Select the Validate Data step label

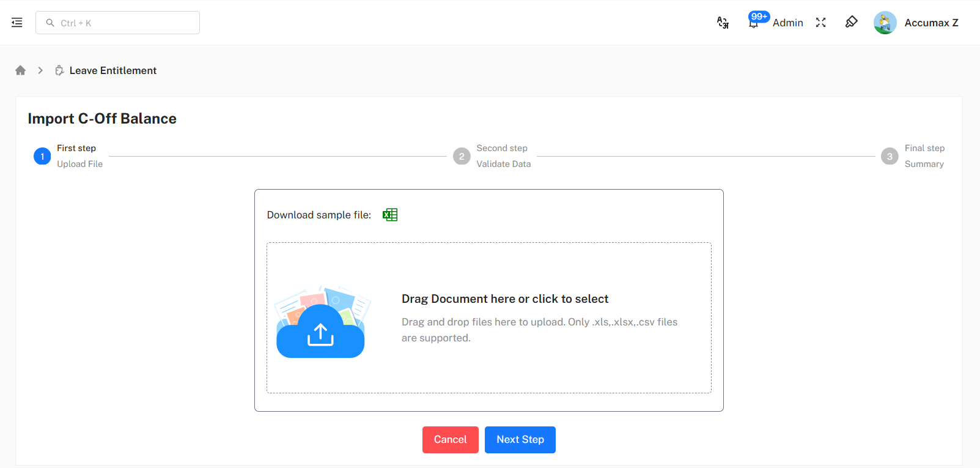pos(503,164)
